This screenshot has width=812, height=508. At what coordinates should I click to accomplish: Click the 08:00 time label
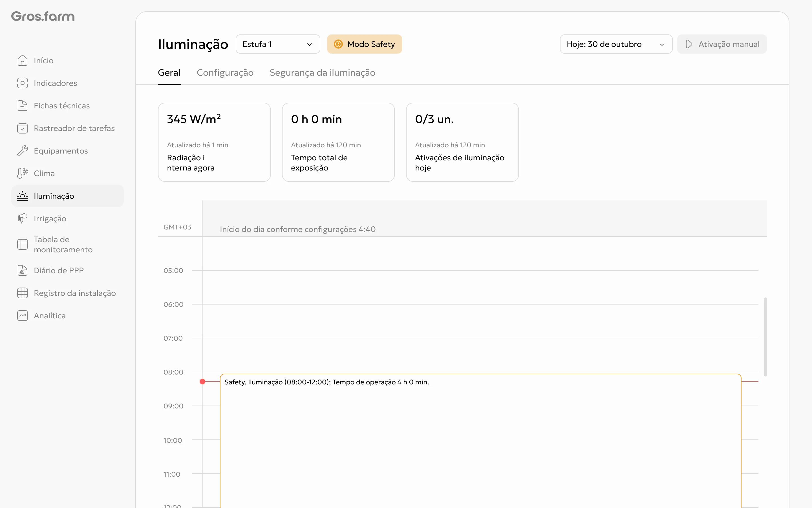(x=173, y=372)
